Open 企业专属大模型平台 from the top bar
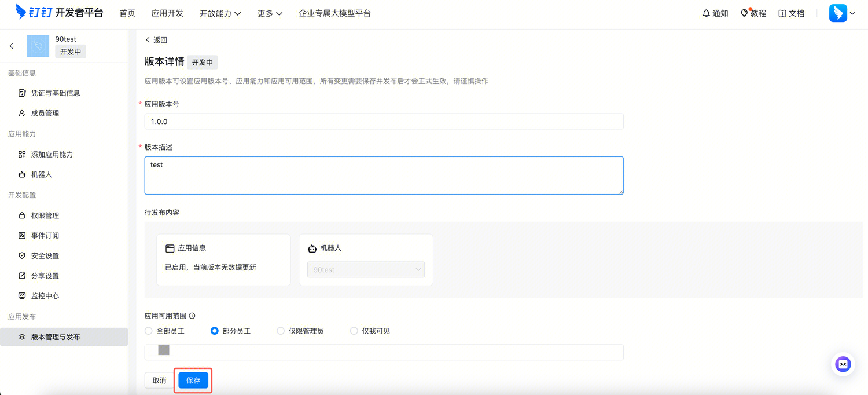 pos(334,13)
